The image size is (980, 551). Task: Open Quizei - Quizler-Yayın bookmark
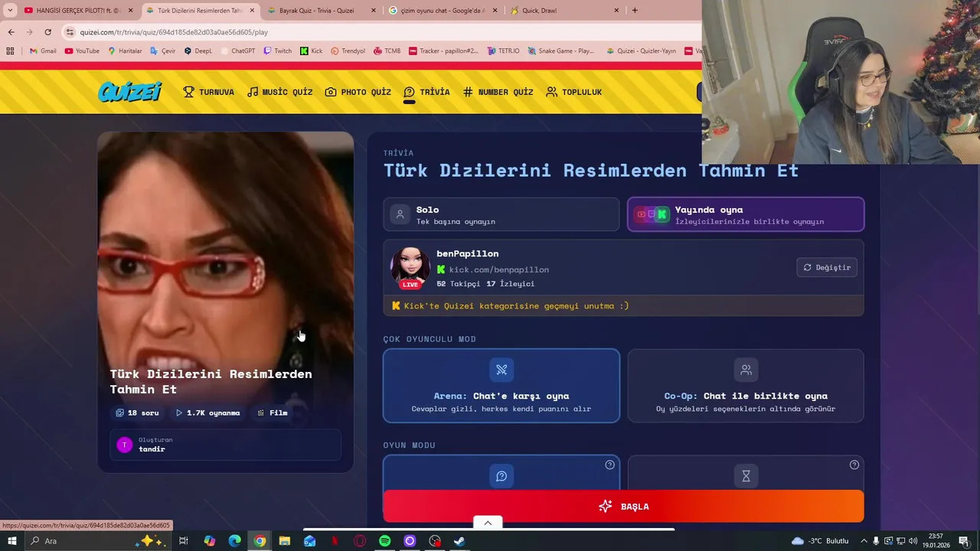(641, 51)
